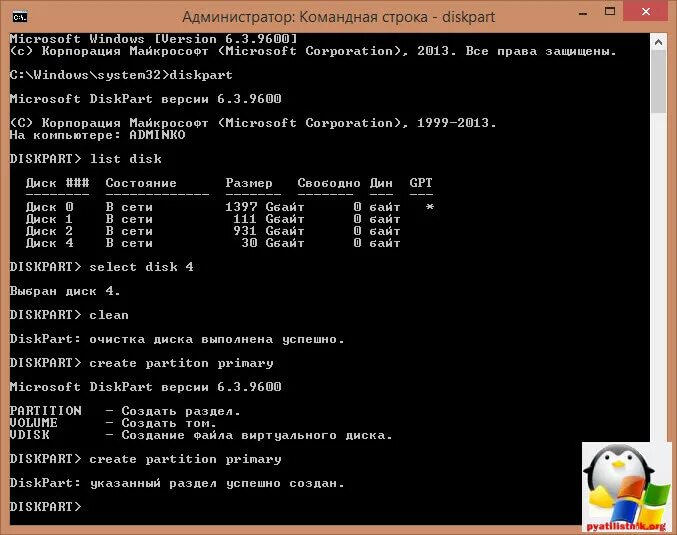Viewport: 677px width, 535px height.
Task: Click the 'Диск 1' row label
Action: click(x=50, y=219)
